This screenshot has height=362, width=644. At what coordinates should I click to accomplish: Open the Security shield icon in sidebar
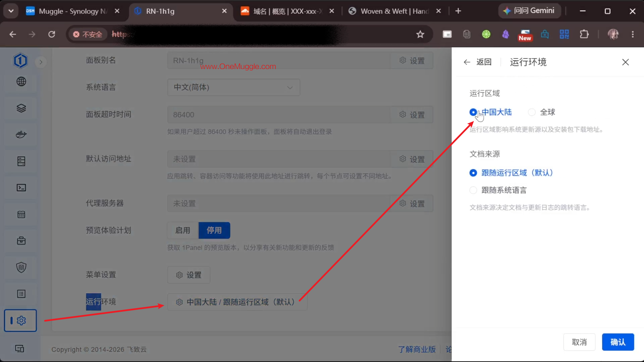[21, 267]
